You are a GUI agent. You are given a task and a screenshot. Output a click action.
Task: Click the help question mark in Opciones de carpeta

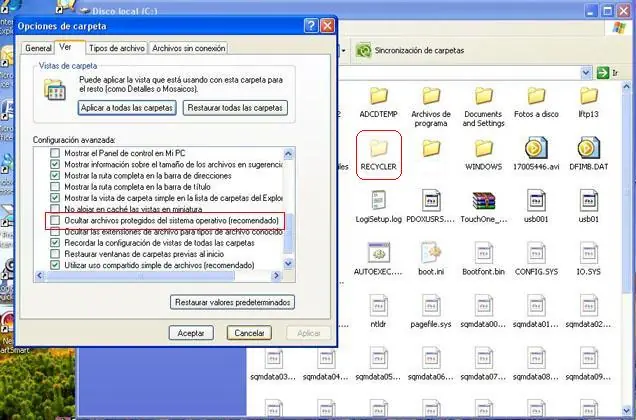pos(310,26)
